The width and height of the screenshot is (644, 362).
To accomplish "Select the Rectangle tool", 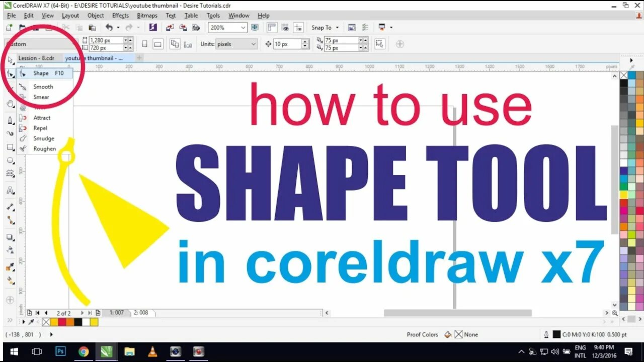I will coord(10,147).
